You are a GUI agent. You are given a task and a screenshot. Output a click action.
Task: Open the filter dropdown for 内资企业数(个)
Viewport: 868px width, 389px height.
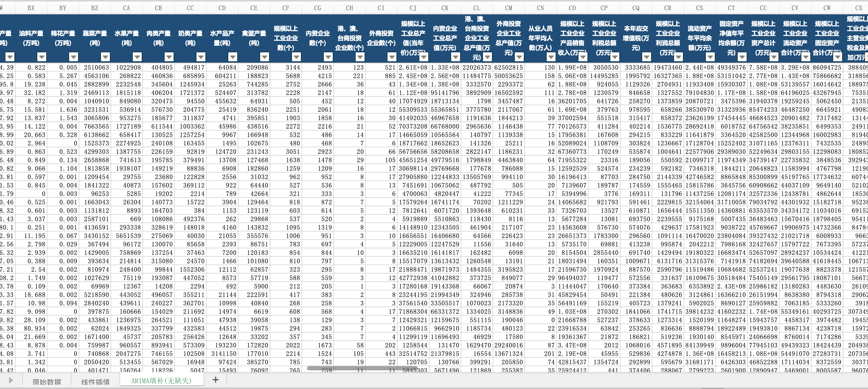[x=328, y=57]
